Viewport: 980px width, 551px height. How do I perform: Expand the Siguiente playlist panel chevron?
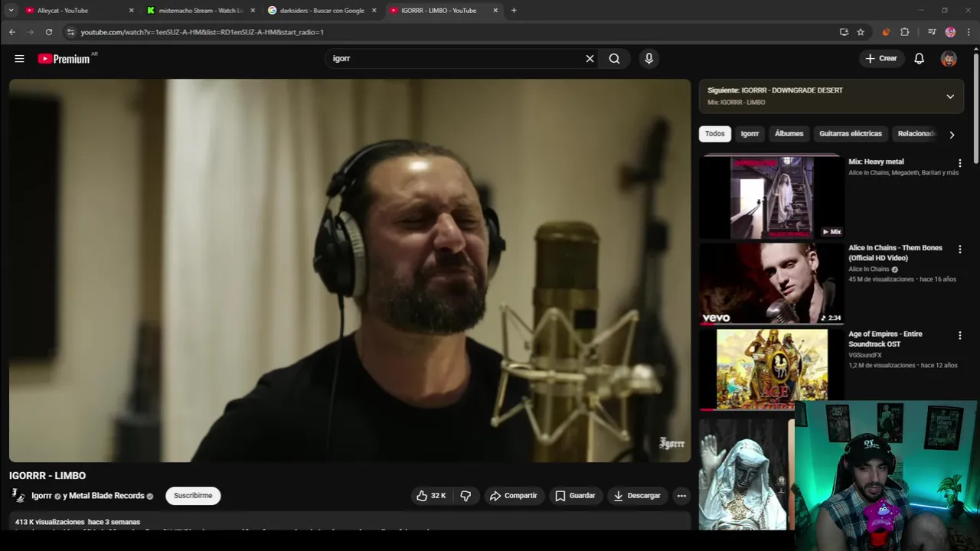coord(950,96)
